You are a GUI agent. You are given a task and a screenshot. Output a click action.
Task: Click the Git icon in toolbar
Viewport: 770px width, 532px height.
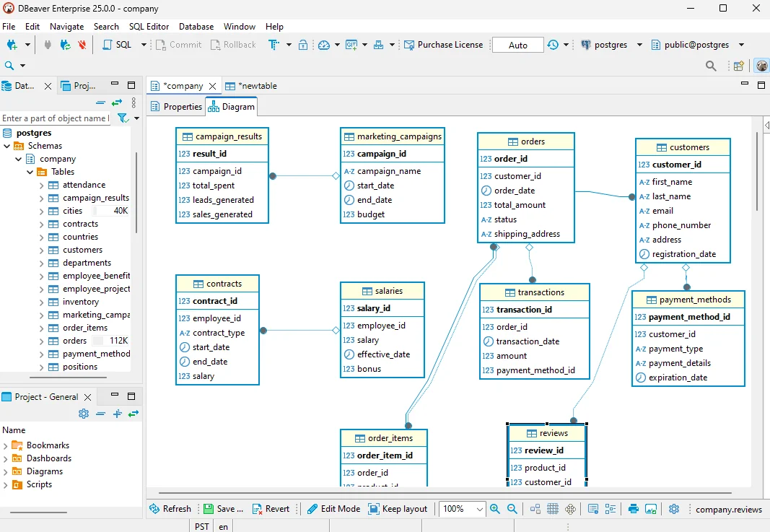[351, 45]
